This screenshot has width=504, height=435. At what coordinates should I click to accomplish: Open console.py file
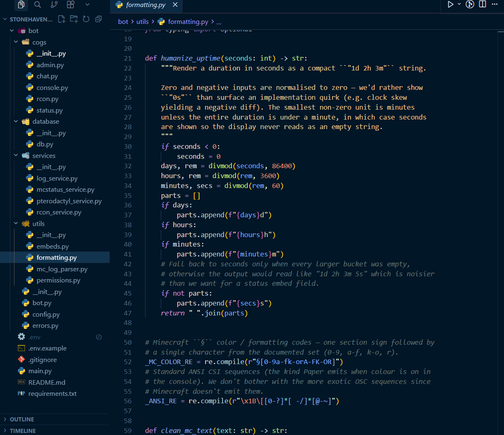52,87
